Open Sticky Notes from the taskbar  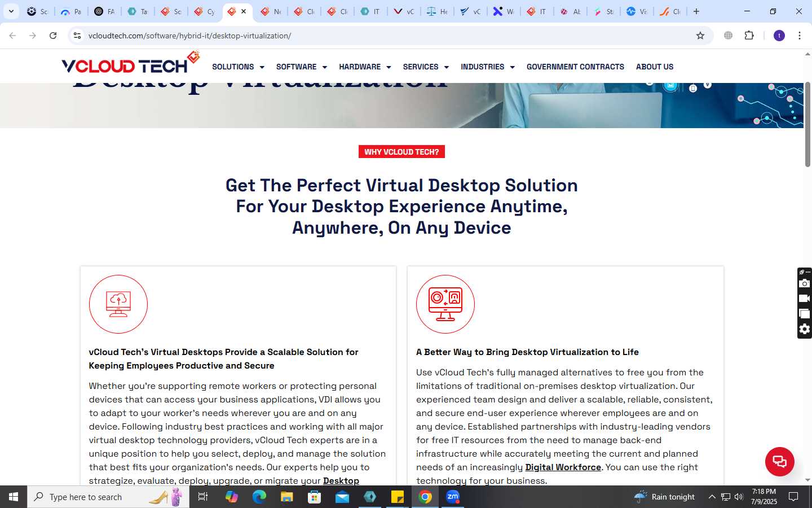(x=398, y=497)
